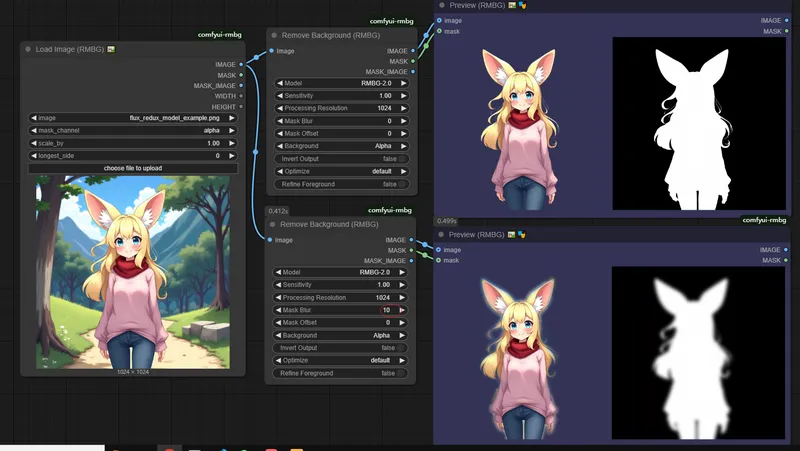
Task: Click the collapse dot on the top Preview (RMBG) node
Action: (x=440, y=5)
